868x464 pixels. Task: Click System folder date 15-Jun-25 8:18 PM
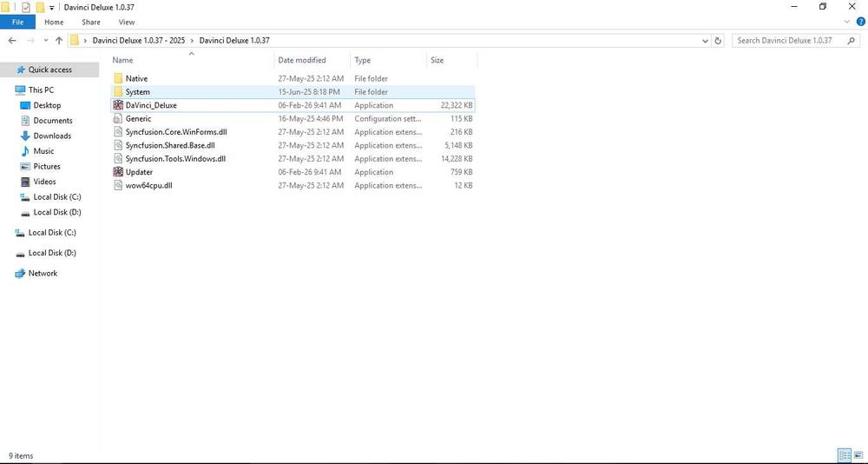pyautogui.click(x=309, y=92)
